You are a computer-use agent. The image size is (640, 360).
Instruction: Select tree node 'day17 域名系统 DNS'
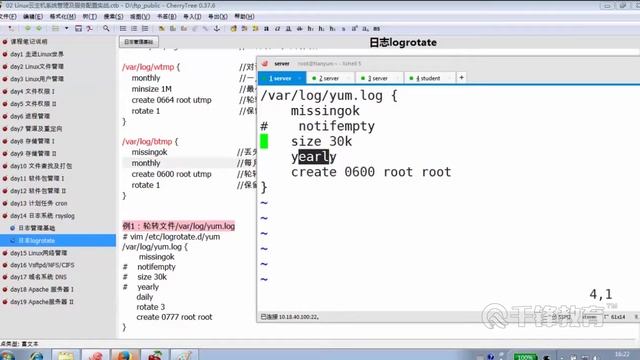pos(38,277)
